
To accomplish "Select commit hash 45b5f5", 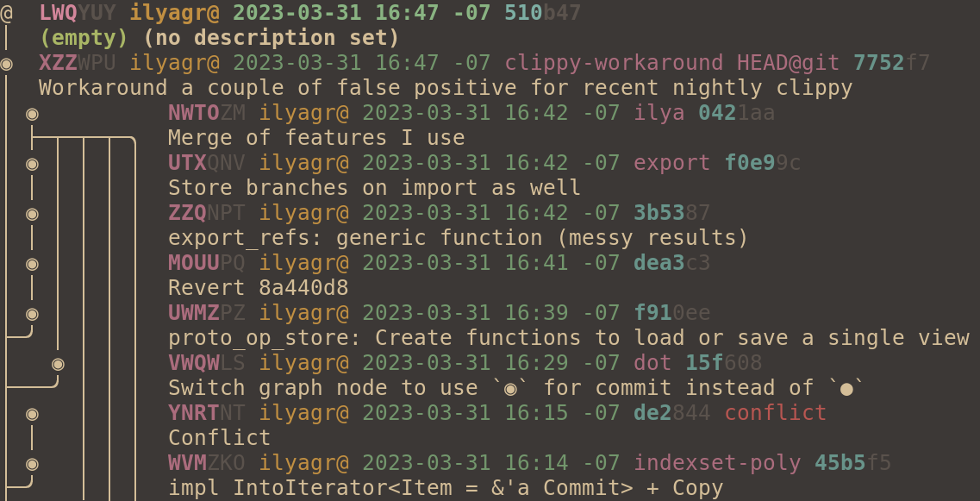I will click(x=853, y=463).
